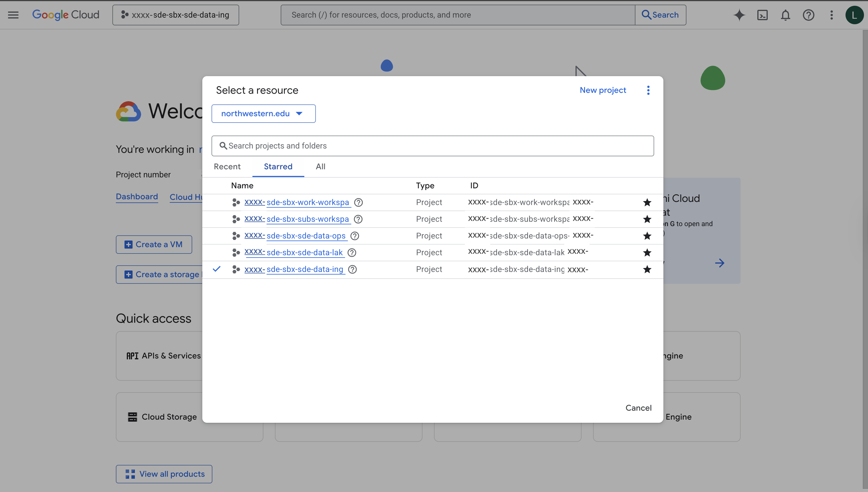Cancel the Select a resource dialog

pos(638,408)
